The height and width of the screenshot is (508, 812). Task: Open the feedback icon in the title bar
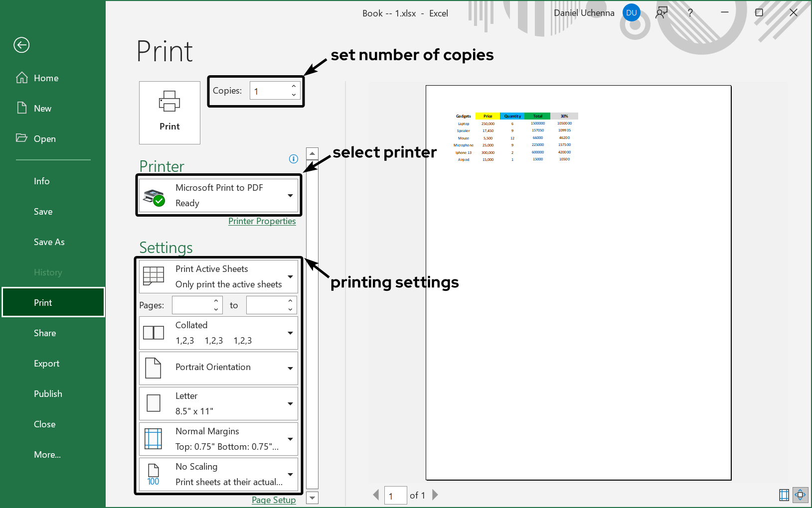661,13
